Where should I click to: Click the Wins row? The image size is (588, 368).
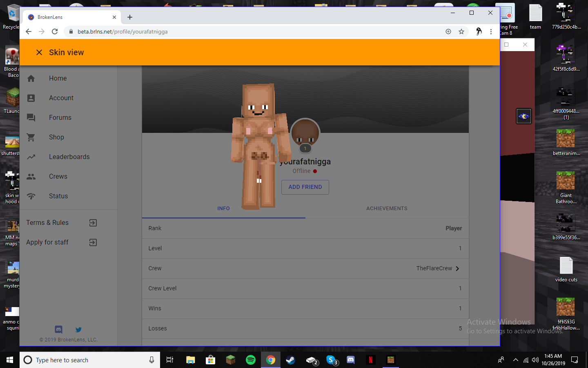pos(305,309)
